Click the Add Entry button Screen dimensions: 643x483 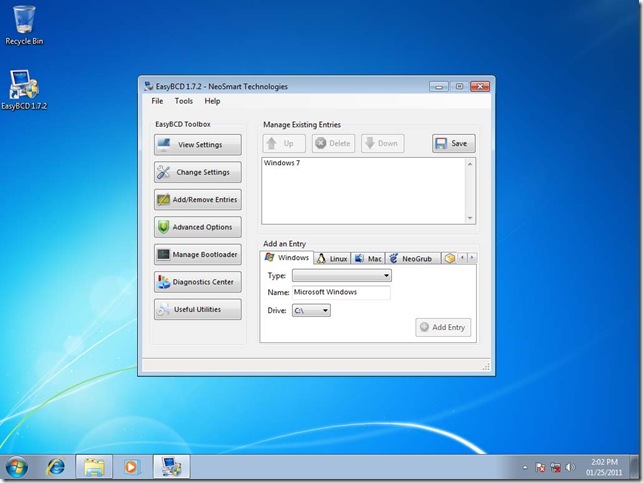443,327
